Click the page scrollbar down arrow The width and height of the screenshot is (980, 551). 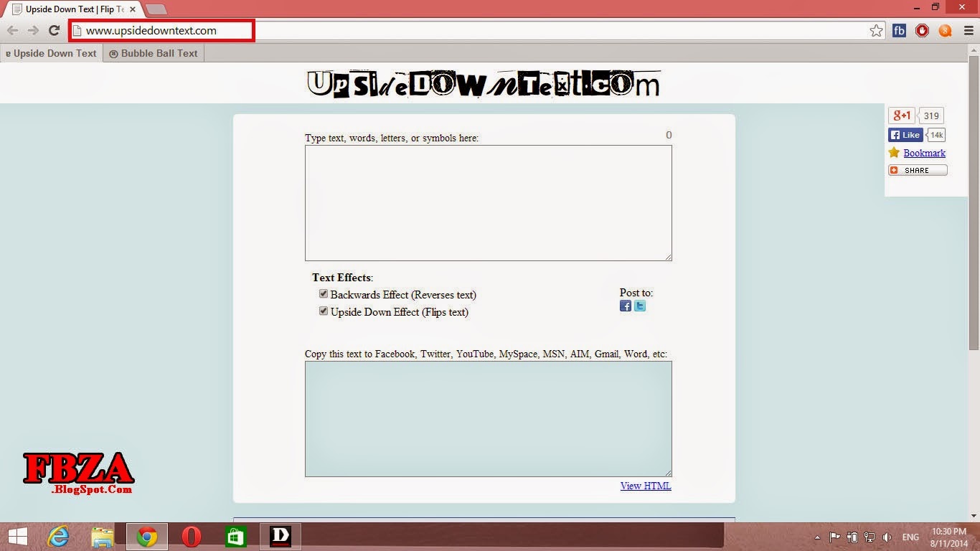(x=974, y=516)
